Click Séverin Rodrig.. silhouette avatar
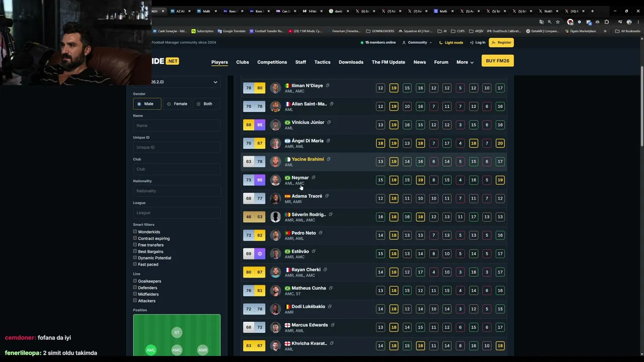Screen dimensions: 644x362 275,217
